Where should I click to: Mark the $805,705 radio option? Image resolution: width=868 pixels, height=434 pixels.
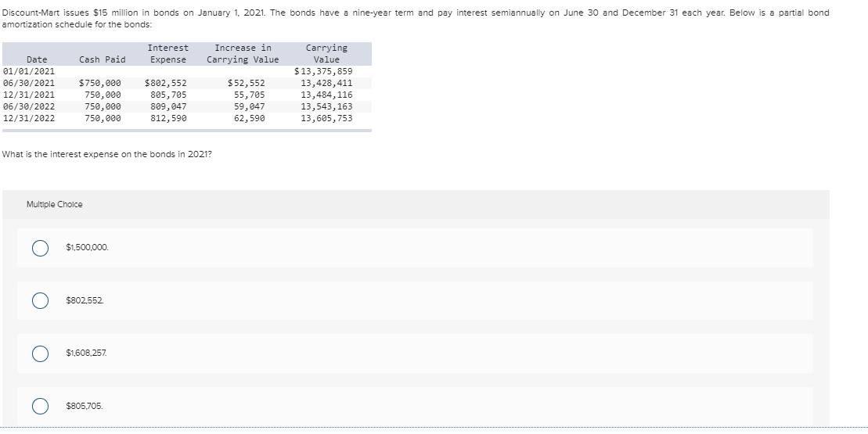pyautogui.click(x=40, y=407)
